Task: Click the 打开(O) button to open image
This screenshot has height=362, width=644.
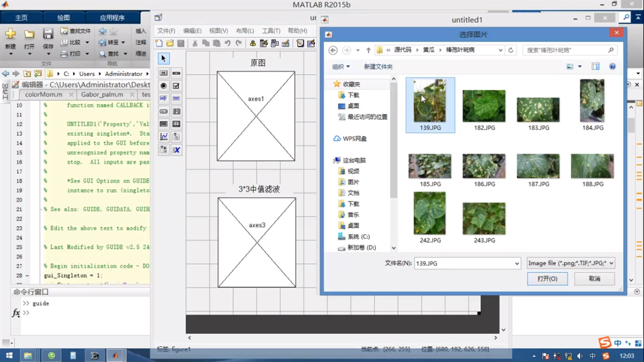Action: 547,279
